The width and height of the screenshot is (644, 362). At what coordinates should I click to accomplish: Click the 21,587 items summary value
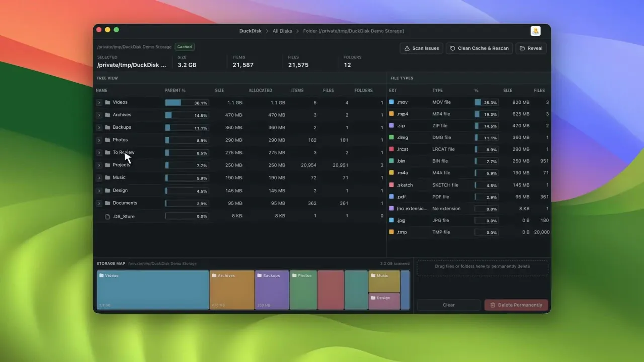[243, 65]
